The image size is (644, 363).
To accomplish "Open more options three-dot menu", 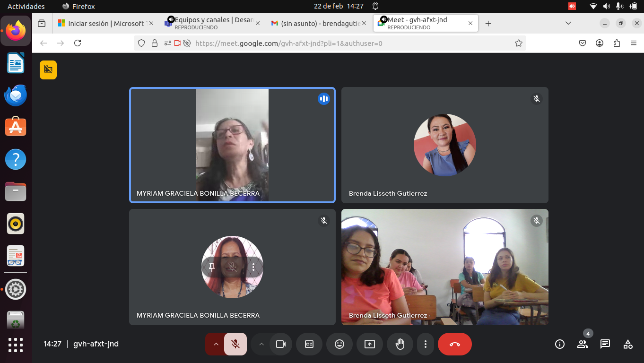I will tap(426, 344).
